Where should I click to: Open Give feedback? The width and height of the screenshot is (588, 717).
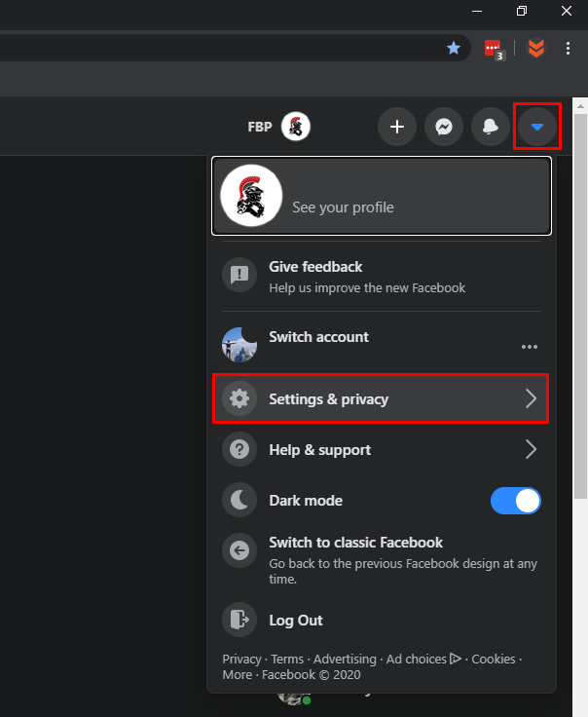tap(382, 277)
